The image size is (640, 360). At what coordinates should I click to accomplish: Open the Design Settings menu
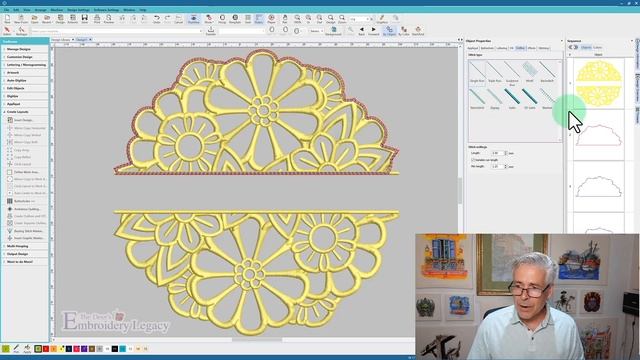[x=78, y=10]
